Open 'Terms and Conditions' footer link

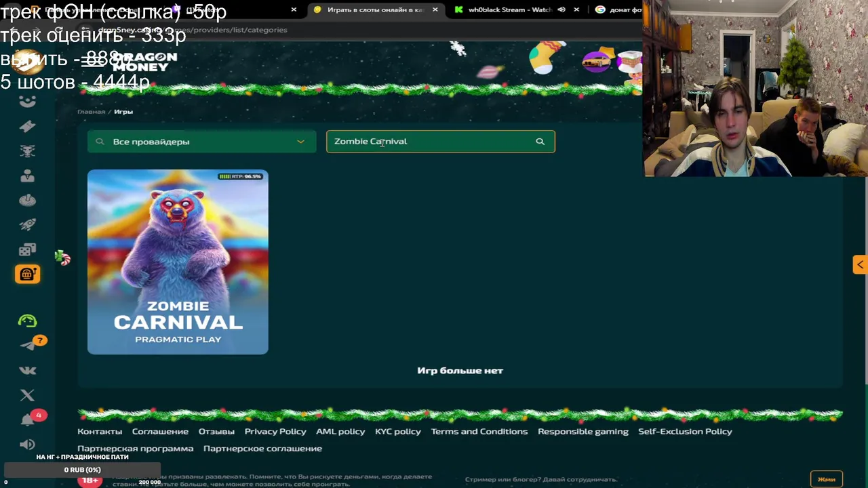coord(479,431)
